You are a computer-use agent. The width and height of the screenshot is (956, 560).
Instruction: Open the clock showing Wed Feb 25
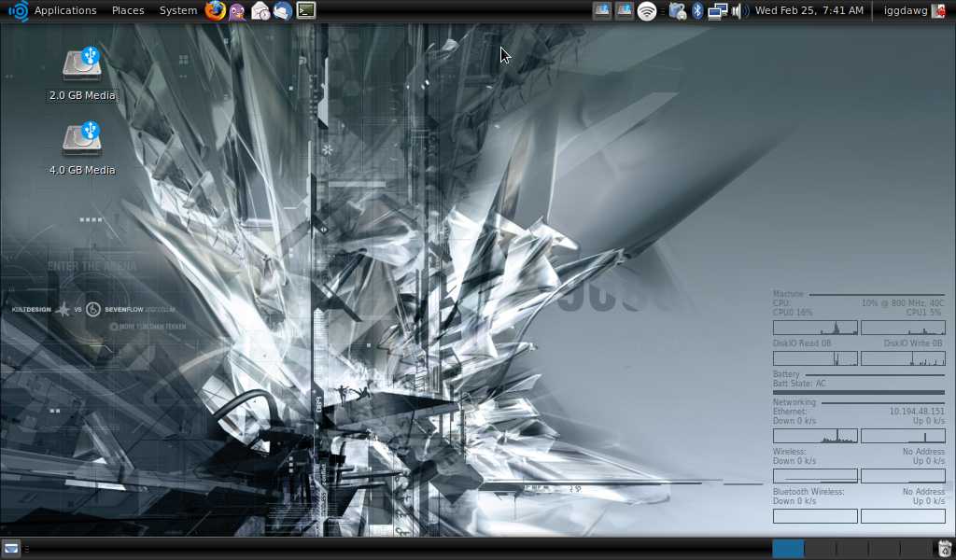pos(809,10)
